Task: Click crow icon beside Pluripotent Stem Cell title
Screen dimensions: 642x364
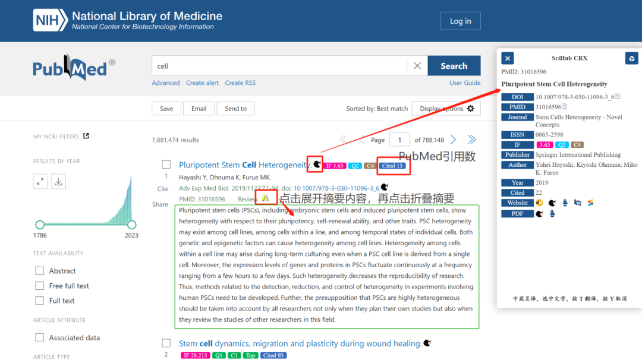Action: tap(316, 164)
